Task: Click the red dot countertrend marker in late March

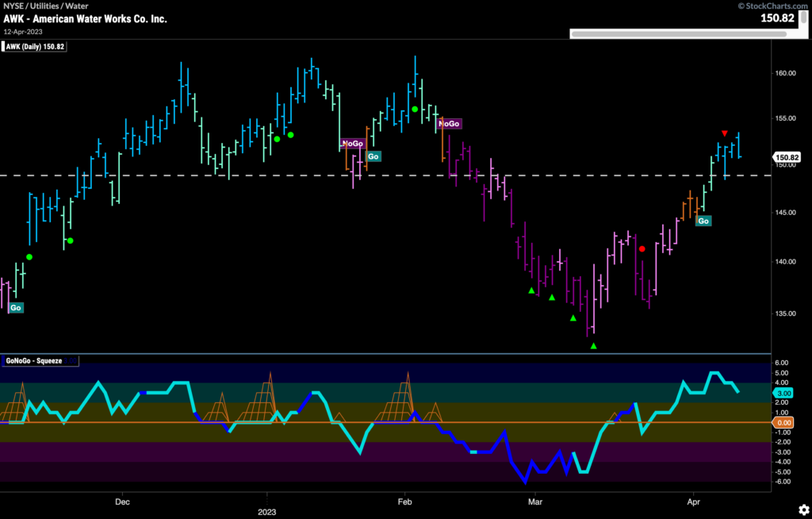Action: tap(642, 248)
